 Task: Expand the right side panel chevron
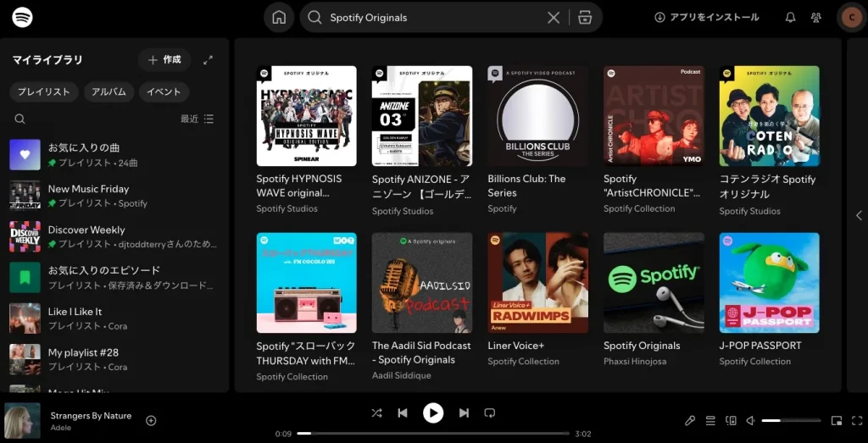860,216
